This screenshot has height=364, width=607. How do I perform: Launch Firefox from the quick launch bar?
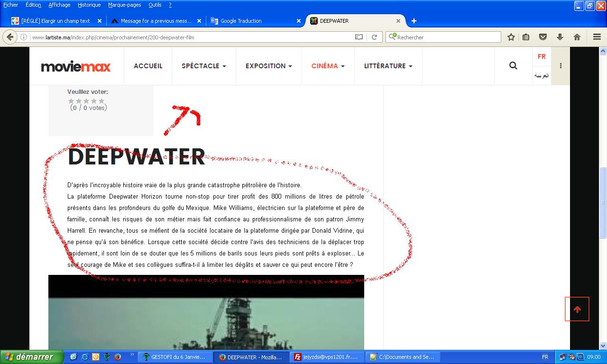point(118,357)
